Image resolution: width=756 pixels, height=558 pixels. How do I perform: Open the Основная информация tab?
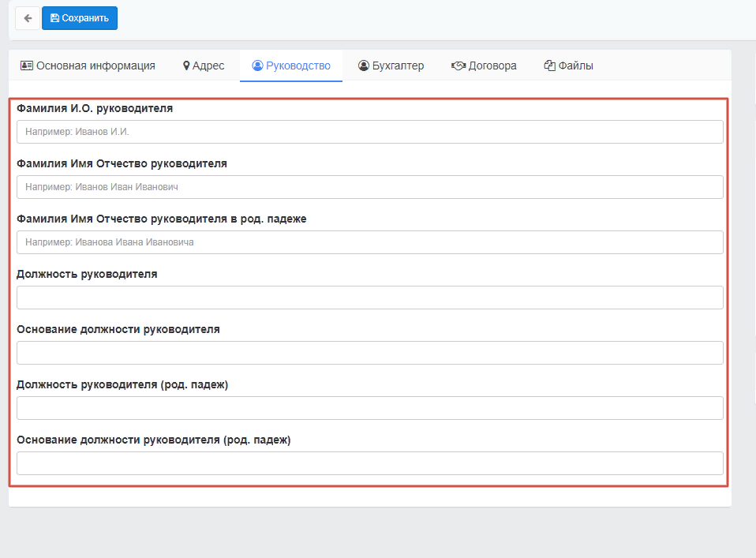[88, 66]
